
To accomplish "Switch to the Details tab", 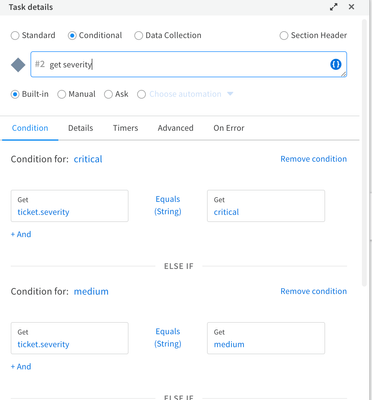I will [81, 128].
